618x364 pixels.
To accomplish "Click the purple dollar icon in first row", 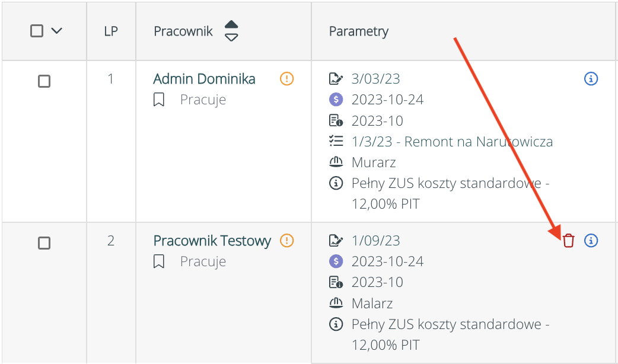I will click(x=336, y=100).
